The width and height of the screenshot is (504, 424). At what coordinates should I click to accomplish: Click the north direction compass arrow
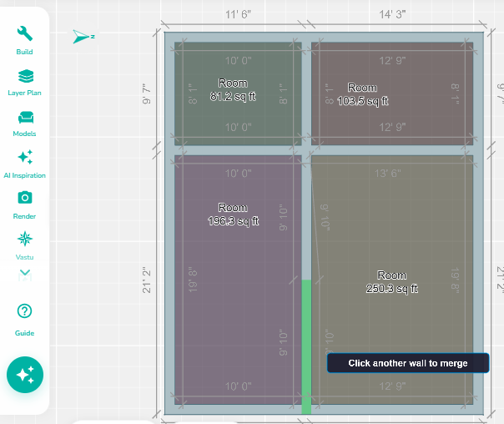tap(83, 37)
